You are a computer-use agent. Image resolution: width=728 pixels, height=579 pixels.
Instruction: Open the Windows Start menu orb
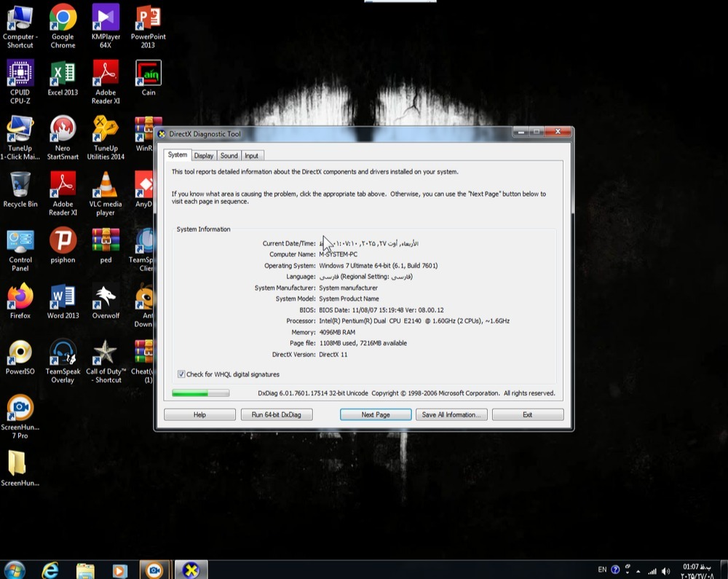tap(14, 570)
